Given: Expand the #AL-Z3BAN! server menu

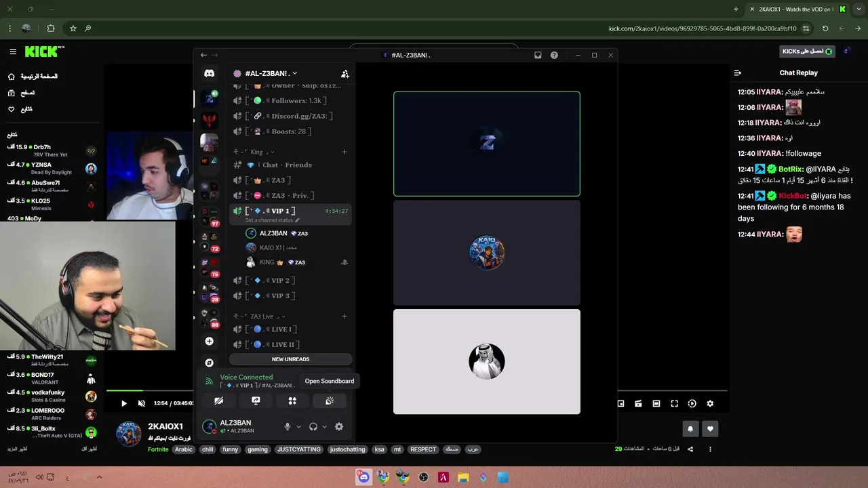Looking at the screenshot, I should tap(271, 73).
